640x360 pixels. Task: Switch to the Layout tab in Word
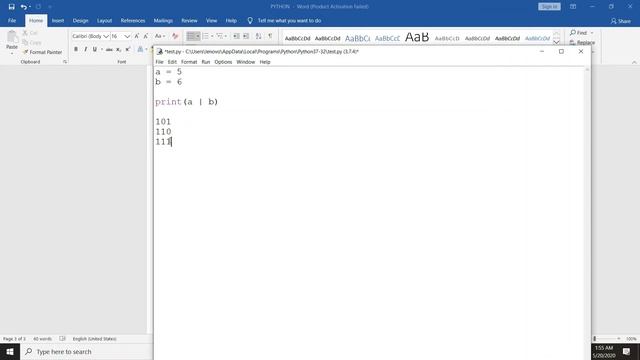click(104, 20)
